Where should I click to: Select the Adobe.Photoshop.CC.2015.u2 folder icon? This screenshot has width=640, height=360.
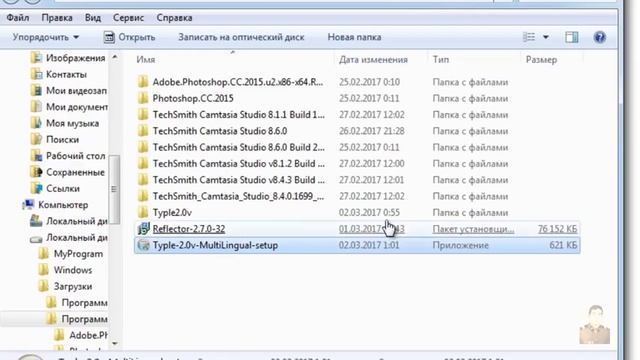143,82
